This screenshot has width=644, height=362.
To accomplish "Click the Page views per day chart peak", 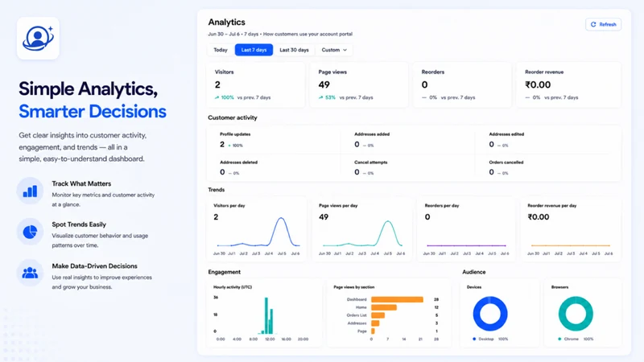I will [388, 222].
